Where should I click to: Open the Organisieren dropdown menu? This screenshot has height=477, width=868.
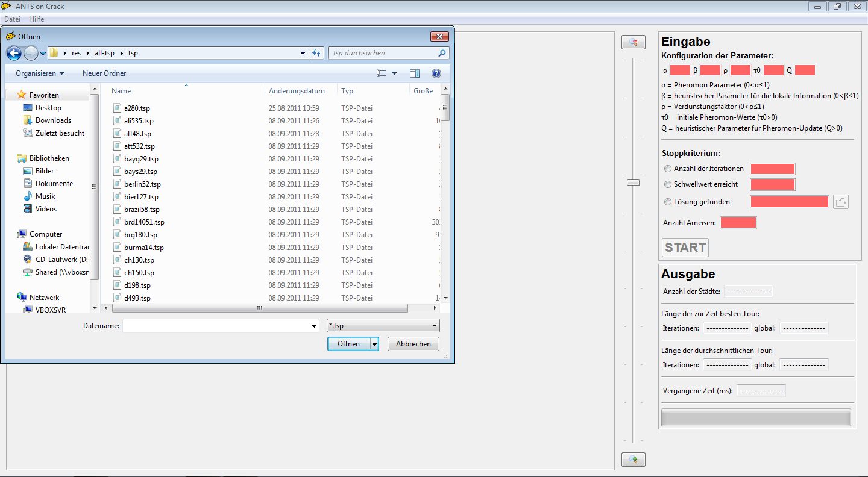click(40, 73)
